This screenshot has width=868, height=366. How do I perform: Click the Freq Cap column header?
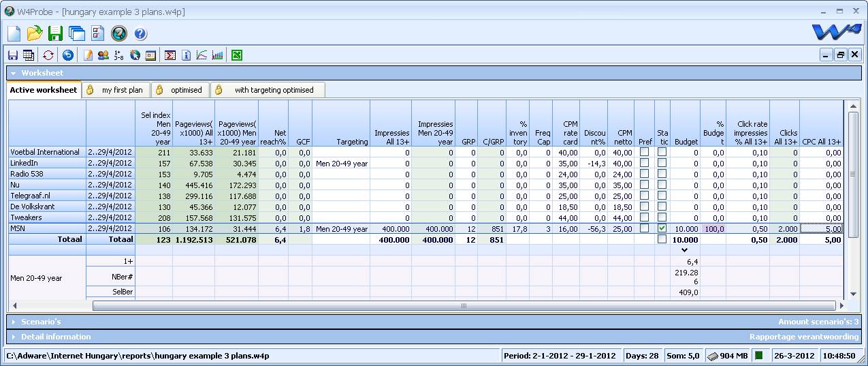541,123
